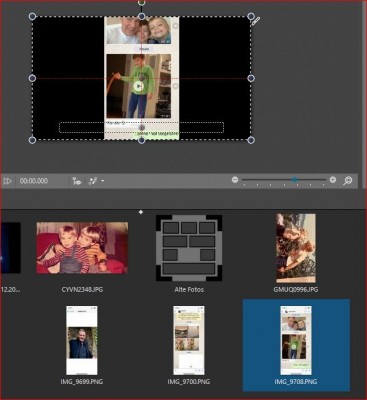Select the CYVN2348.JPG thumbnail

tap(82, 248)
